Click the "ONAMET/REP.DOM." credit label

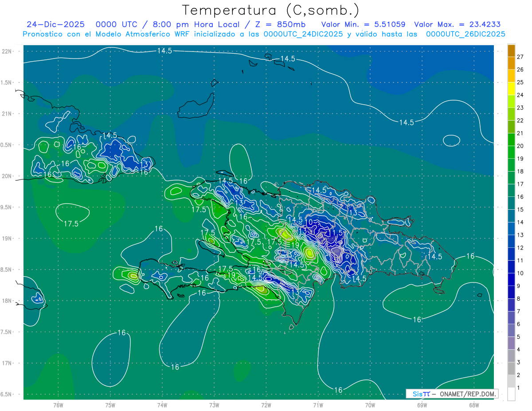click(468, 394)
